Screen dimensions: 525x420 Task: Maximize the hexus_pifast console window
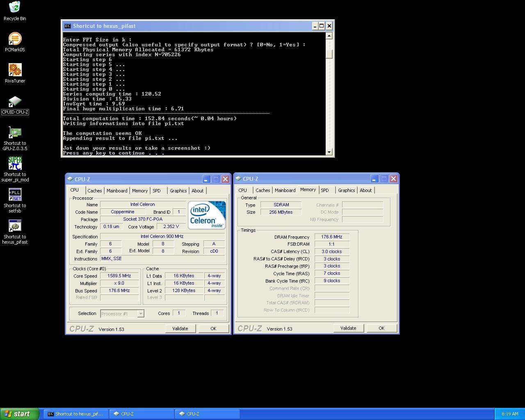tap(322, 26)
